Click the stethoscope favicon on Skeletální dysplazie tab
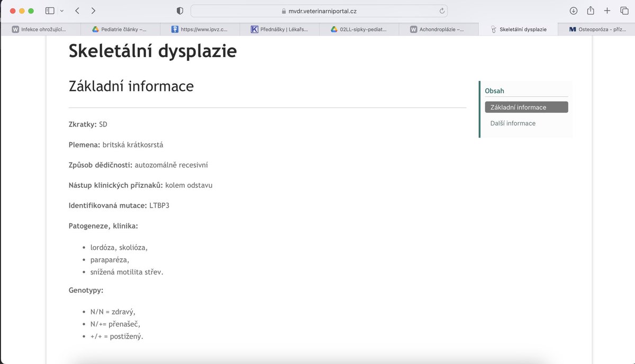Screen dimensions: 635x364 493,30
